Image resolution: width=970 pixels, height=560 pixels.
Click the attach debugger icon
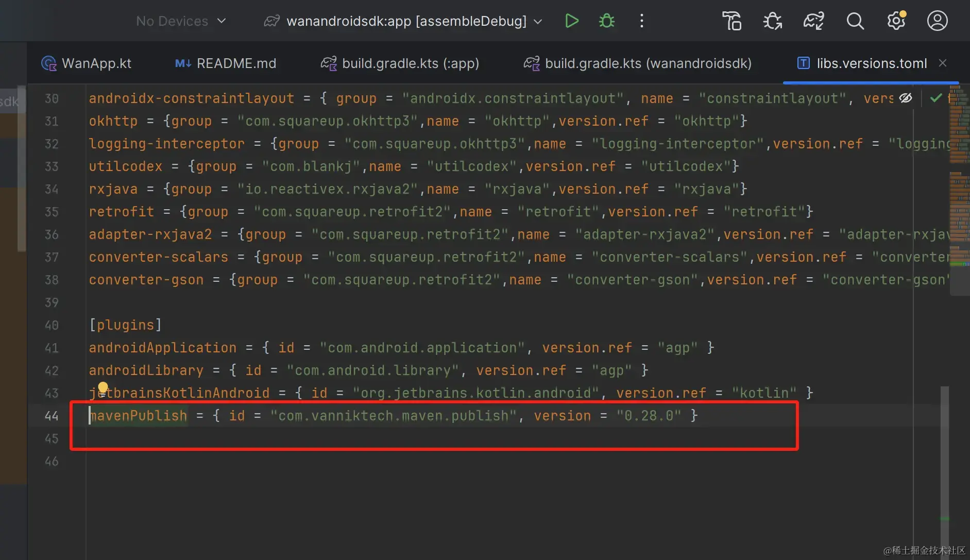point(772,21)
